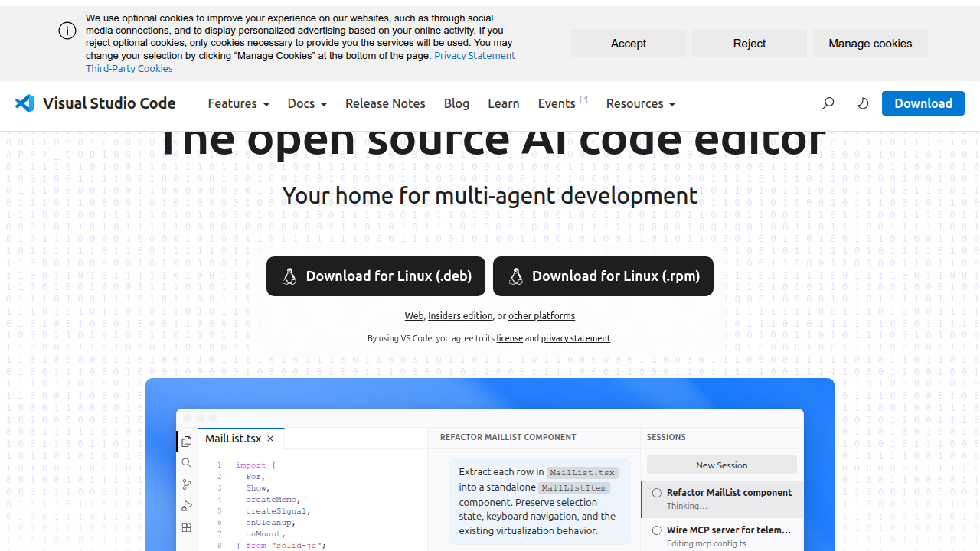Open the Learn menu item
This screenshot has height=551, width=980.
pos(503,103)
